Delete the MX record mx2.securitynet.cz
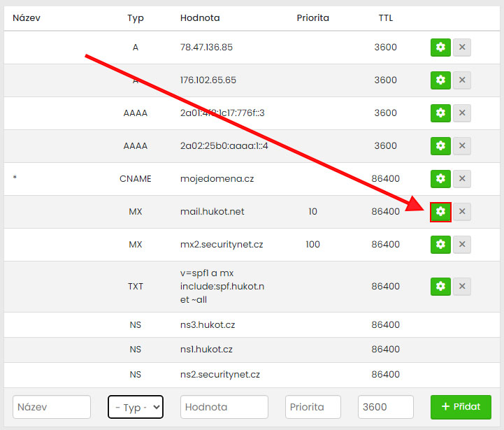The image size is (504, 430). tap(461, 245)
